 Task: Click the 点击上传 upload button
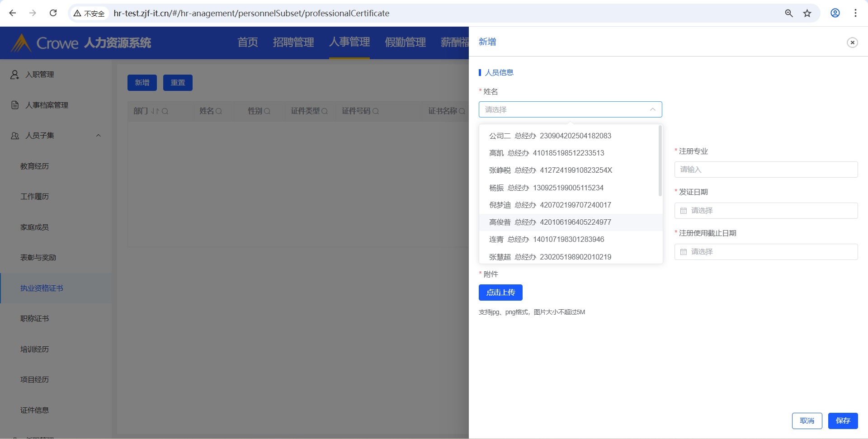point(500,293)
